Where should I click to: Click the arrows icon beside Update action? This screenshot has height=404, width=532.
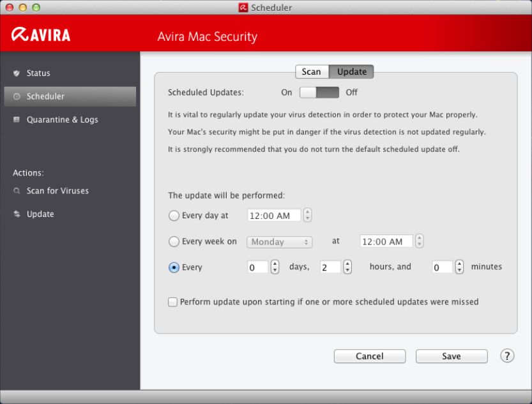pos(17,214)
